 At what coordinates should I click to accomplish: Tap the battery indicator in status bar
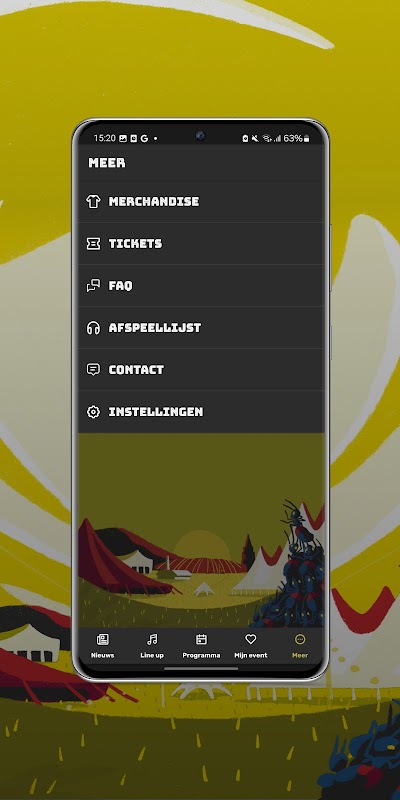click(296, 138)
